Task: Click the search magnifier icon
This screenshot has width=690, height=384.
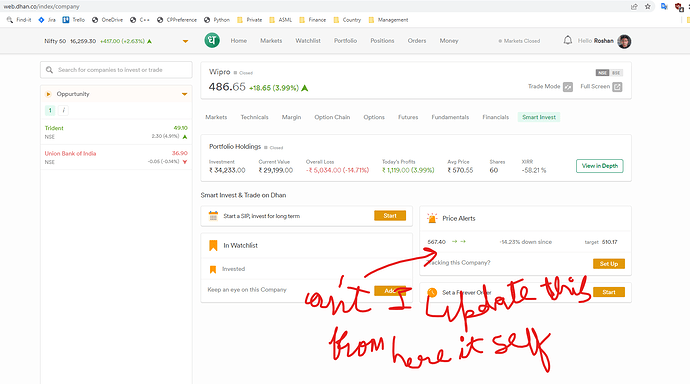Action: [49, 70]
